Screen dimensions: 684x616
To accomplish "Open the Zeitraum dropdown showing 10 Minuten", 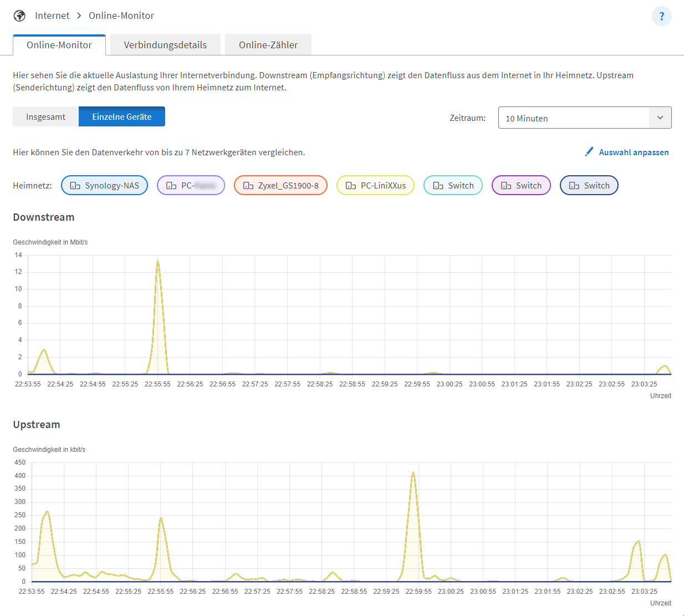I will (x=585, y=118).
